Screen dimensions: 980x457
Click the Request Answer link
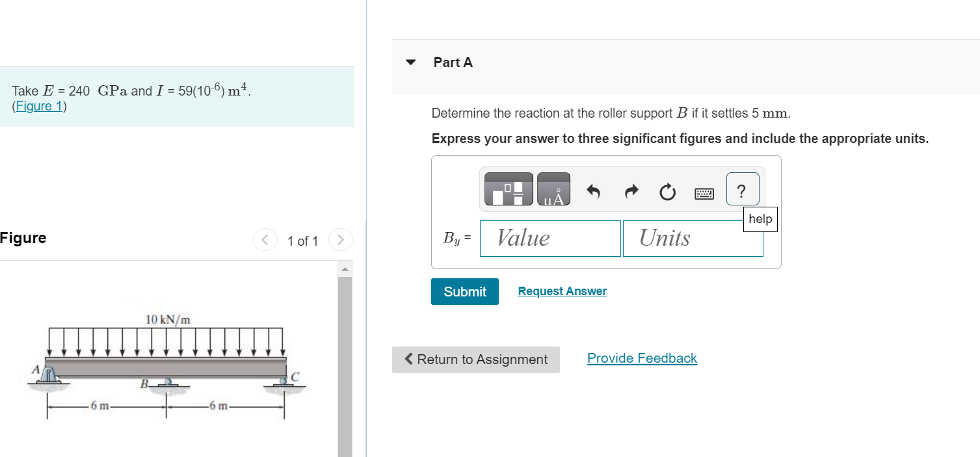click(562, 291)
